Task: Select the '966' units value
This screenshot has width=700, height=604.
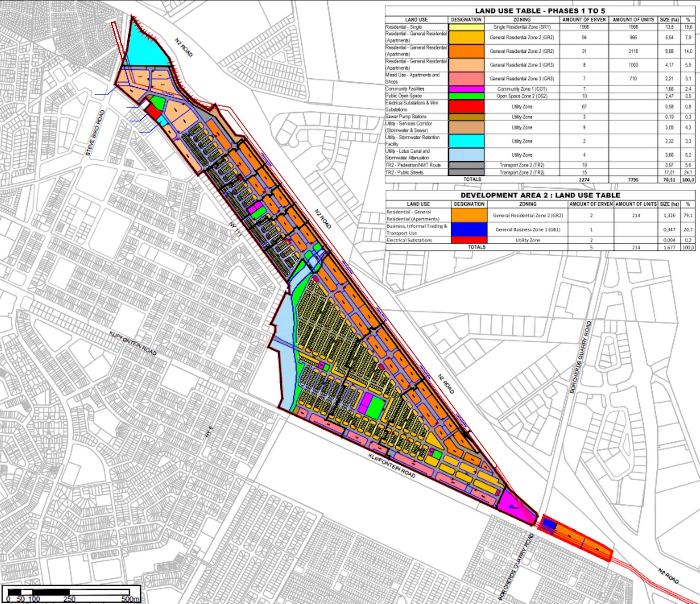Action: point(633,38)
